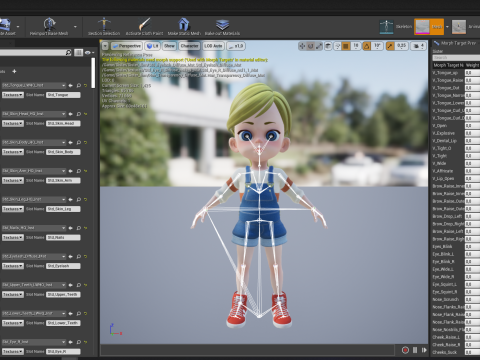Browse to Std_Lower_Teeth material asset magnifier
The height and width of the screenshot is (360, 480).
click(x=79, y=313)
